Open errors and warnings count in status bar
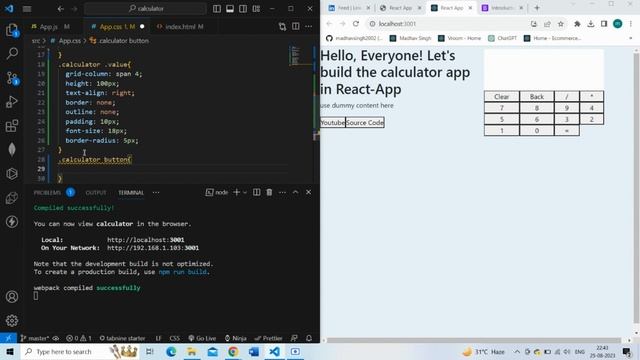 click(x=79, y=338)
